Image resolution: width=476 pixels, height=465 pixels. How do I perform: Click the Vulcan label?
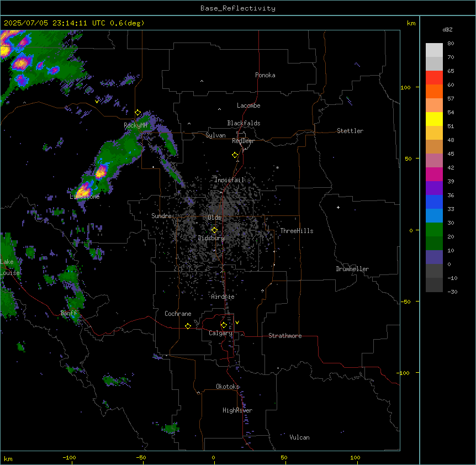click(x=299, y=437)
